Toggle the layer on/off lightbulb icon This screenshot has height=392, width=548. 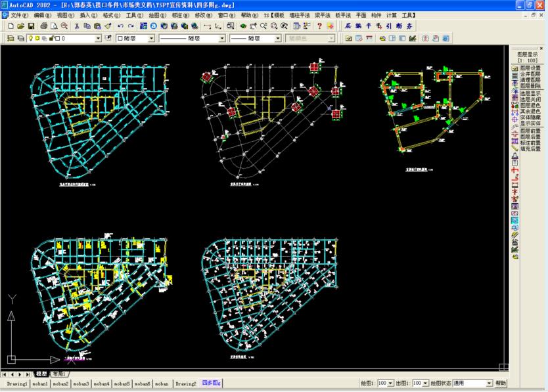click(x=30, y=39)
